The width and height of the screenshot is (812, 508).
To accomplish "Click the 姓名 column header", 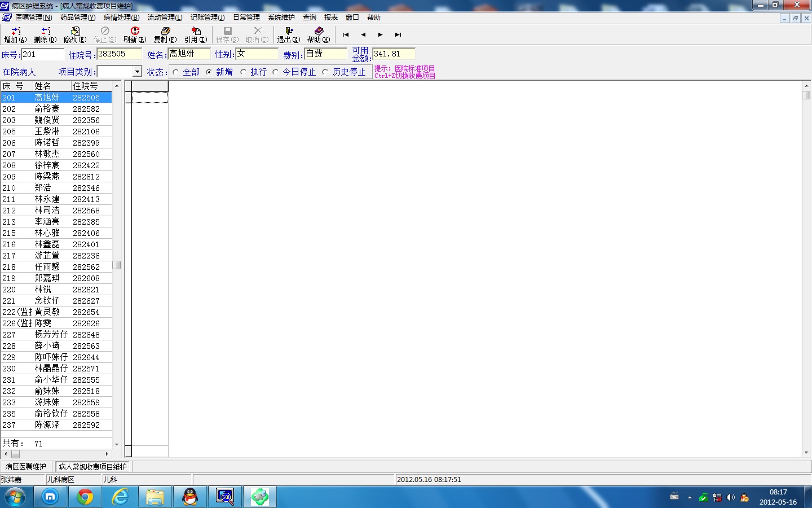I will coord(52,86).
